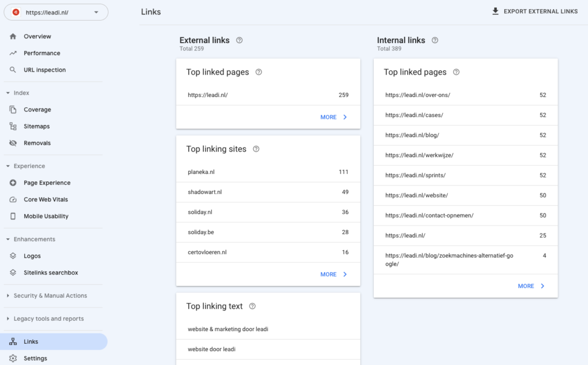The height and width of the screenshot is (365, 588).
Task: Select internal page https://leadi.nl/blog/ with 52 links
Action: [x=466, y=135]
